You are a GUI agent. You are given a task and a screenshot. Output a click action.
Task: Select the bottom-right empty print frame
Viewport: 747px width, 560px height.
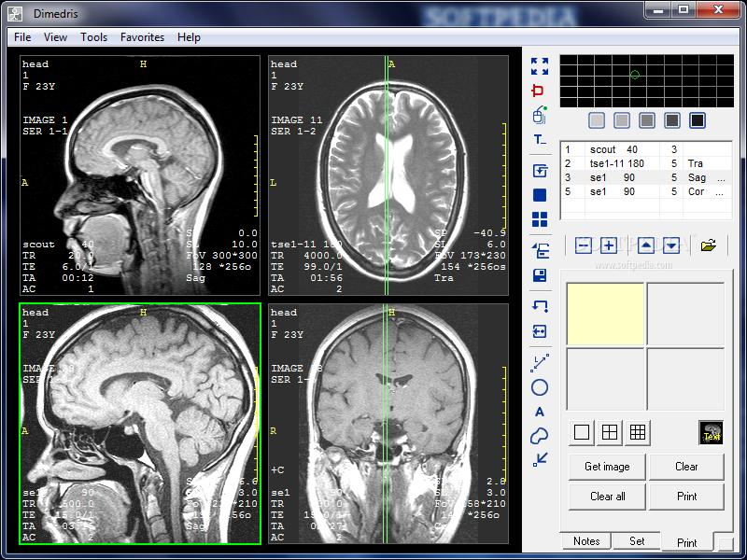point(685,379)
